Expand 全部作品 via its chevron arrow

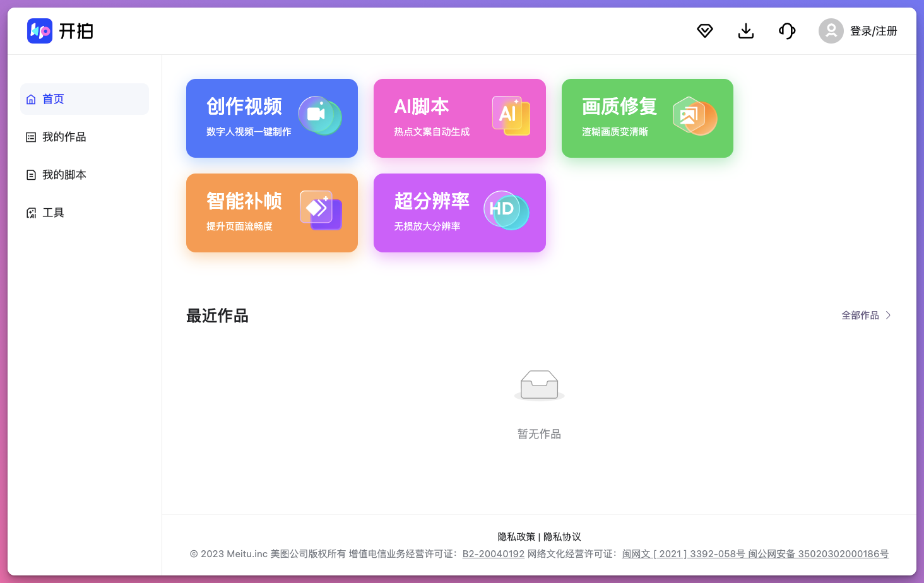[887, 315]
